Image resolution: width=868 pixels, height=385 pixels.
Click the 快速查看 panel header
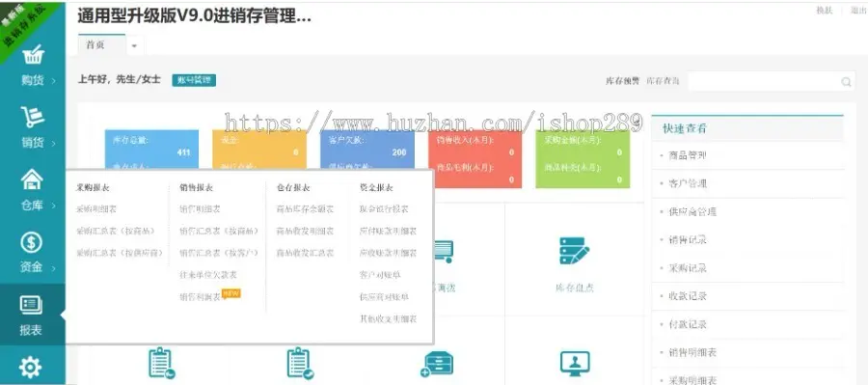[x=747, y=128]
